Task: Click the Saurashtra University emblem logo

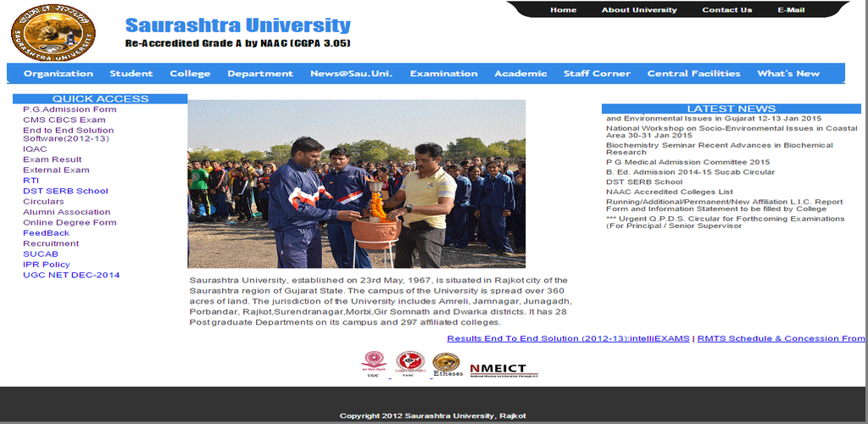Action: point(53,32)
